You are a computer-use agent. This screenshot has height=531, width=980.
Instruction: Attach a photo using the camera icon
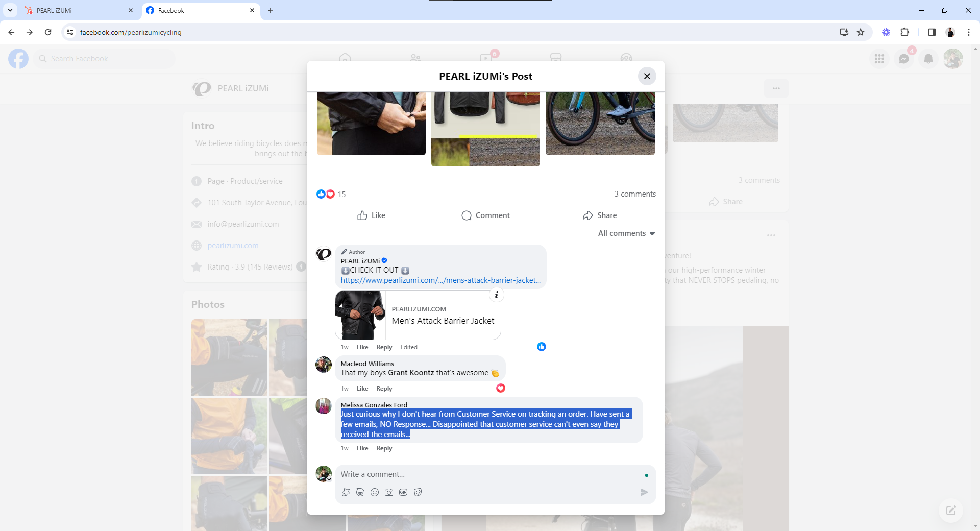389,492
